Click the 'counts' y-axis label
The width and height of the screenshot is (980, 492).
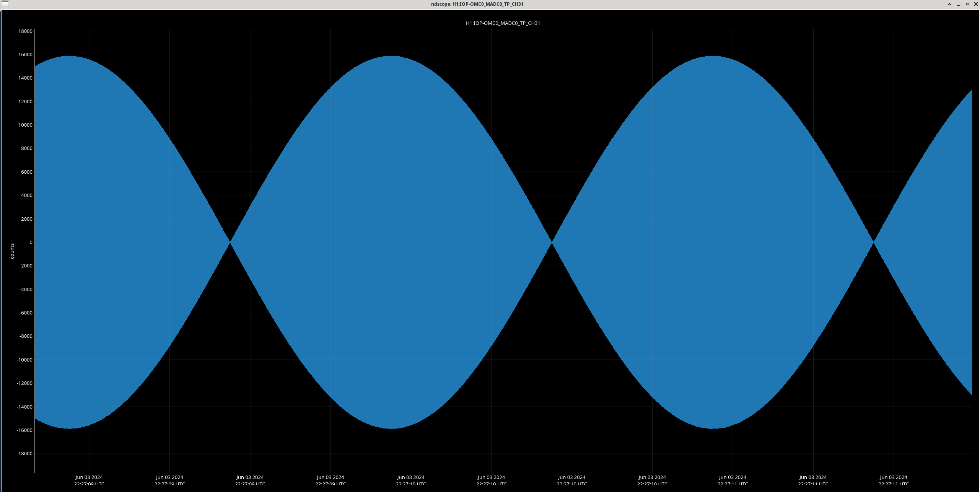(x=12, y=251)
